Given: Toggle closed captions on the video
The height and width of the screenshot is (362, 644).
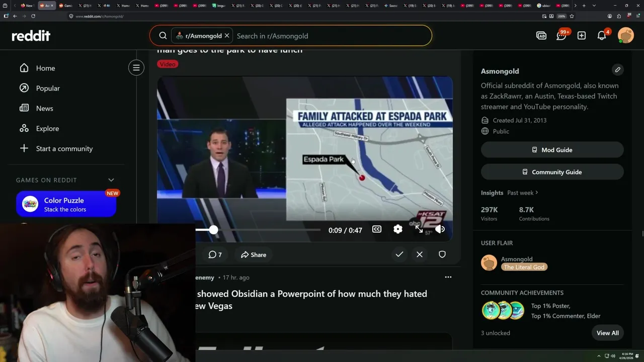Looking at the screenshot, I should click(377, 229).
